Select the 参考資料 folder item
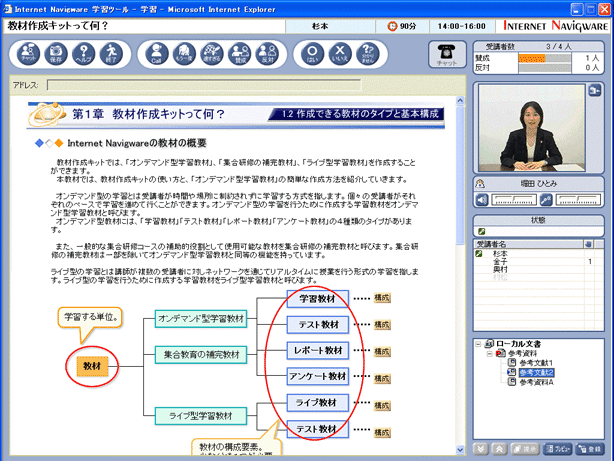 [x=522, y=354]
